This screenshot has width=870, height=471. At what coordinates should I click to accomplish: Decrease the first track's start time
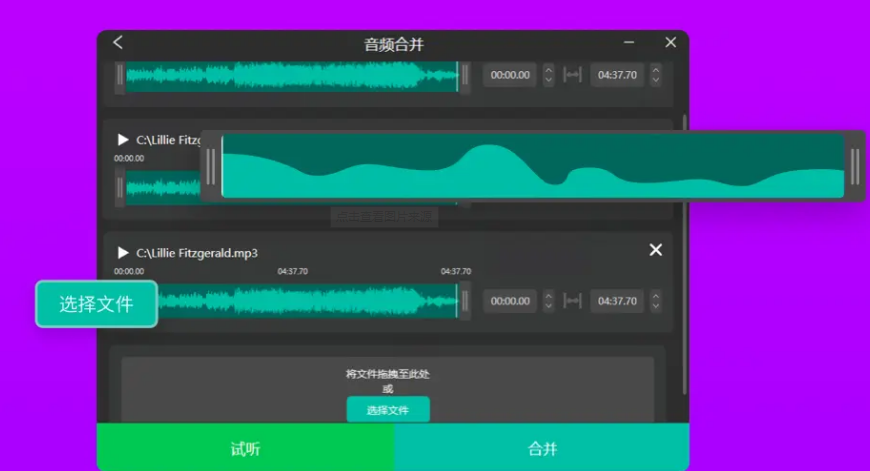[x=548, y=80]
